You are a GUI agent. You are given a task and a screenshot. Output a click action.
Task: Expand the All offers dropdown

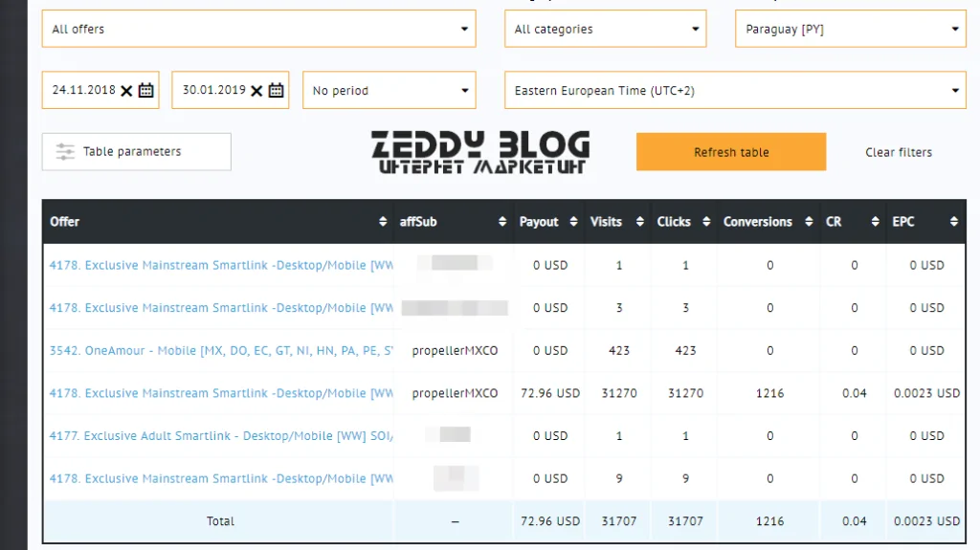(258, 29)
